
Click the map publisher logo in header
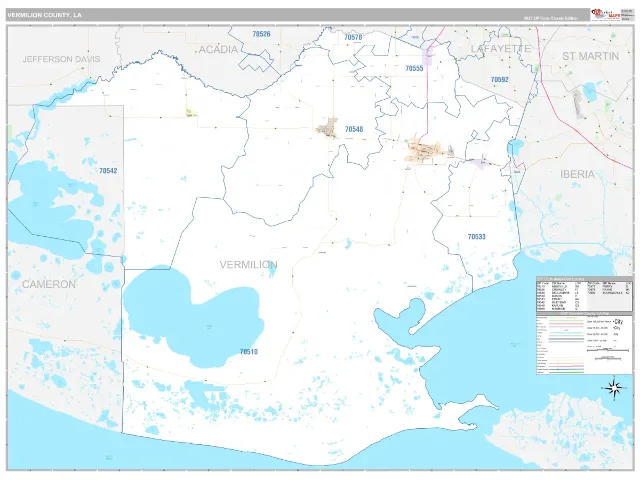click(x=606, y=15)
